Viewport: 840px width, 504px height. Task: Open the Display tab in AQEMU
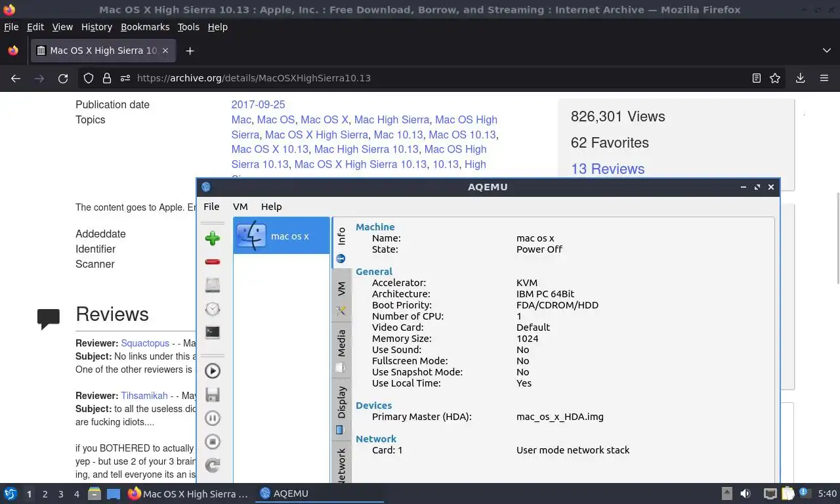pyautogui.click(x=341, y=409)
